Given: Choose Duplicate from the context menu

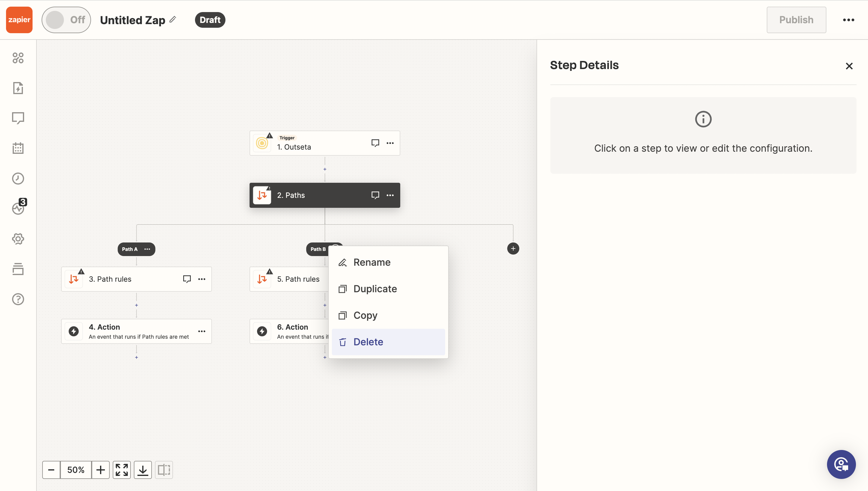Looking at the screenshot, I should point(388,289).
